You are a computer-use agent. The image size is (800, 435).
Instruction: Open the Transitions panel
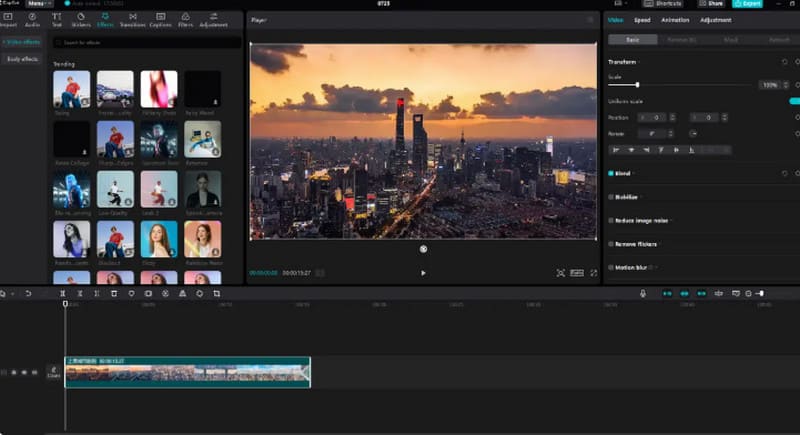tap(133, 20)
